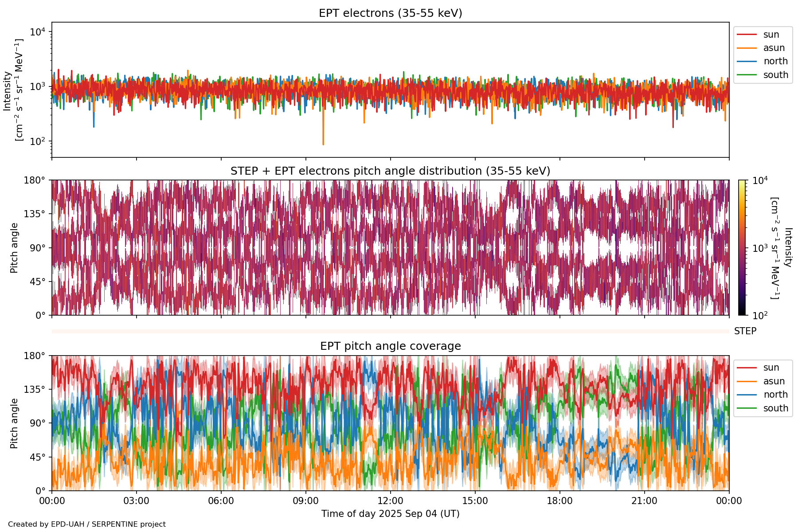The width and height of the screenshot is (798, 532).
Task: Select south in the pitch angle coverage legend
Action: pyautogui.click(x=775, y=408)
